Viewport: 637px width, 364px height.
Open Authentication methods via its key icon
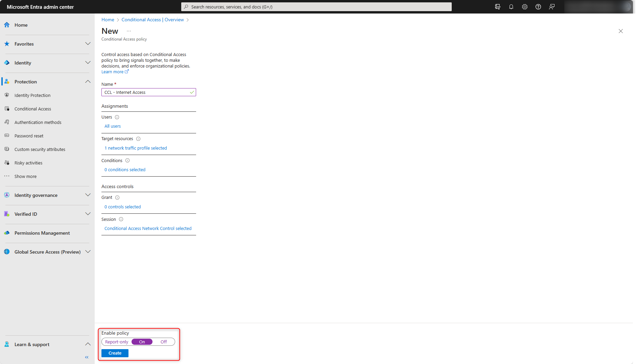(7, 122)
